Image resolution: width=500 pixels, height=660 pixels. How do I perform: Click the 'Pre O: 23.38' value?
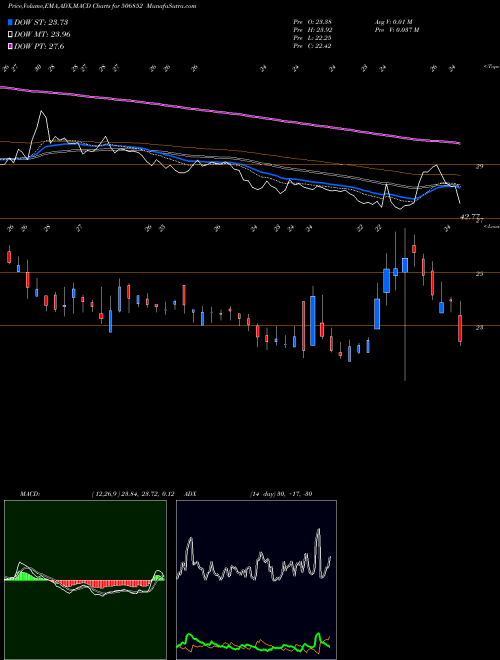pyautogui.click(x=312, y=22)
